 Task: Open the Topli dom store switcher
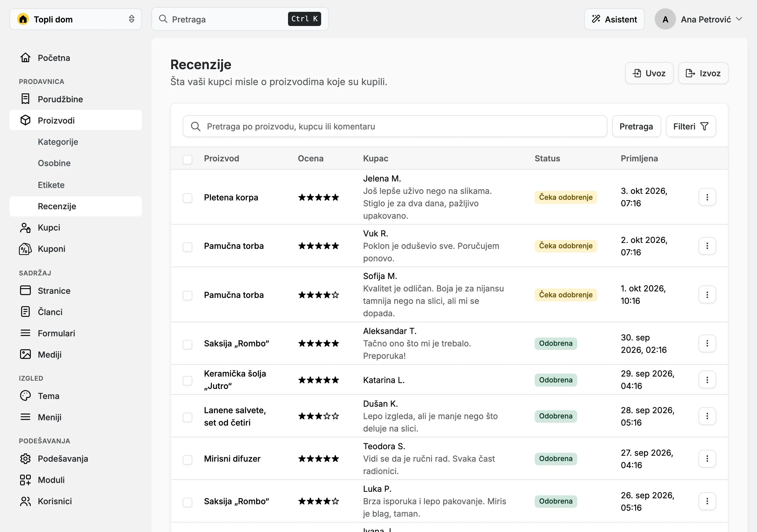[x=75, y=19]
